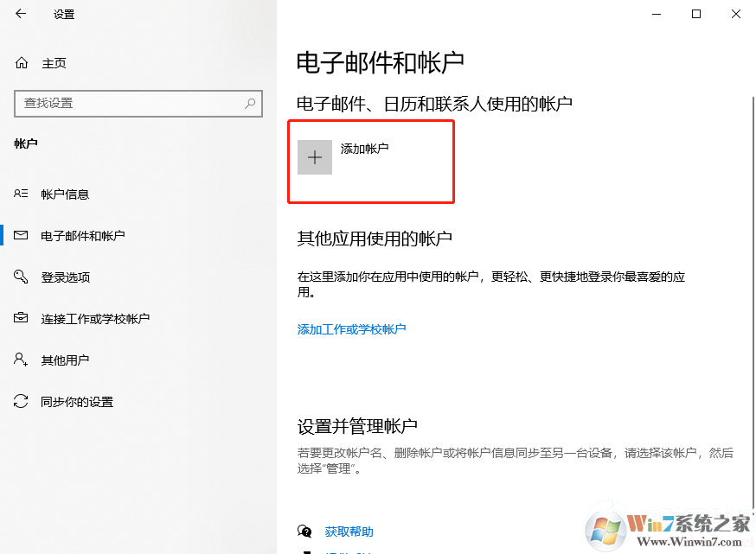756x554 pixels.
Task: Click the envelope icon beside 电子邮件和帐户
Action: tap(19, 235)
